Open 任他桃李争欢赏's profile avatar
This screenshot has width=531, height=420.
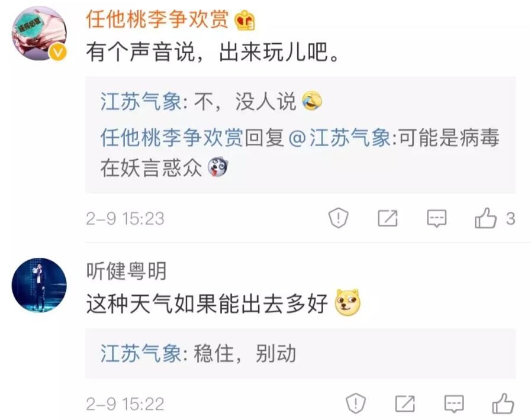coord(39,33)
